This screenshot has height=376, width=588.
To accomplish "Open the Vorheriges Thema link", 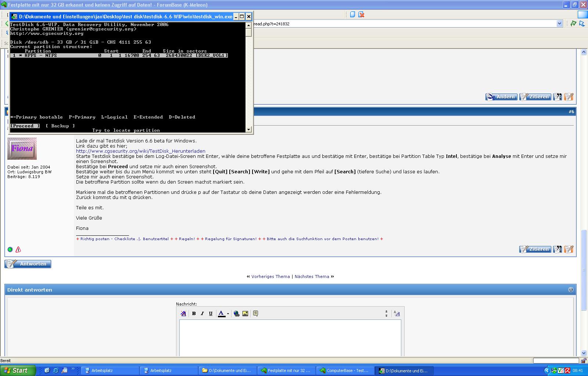I will (270, 276).
